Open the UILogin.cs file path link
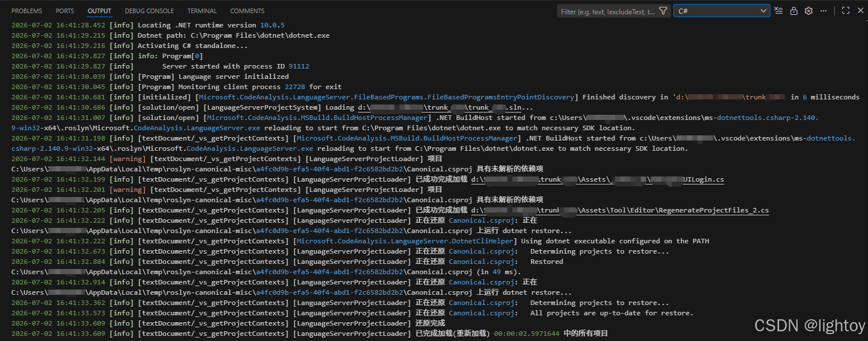Image resolution: width=868 pixels, height=341 pixels. point(597,179)
